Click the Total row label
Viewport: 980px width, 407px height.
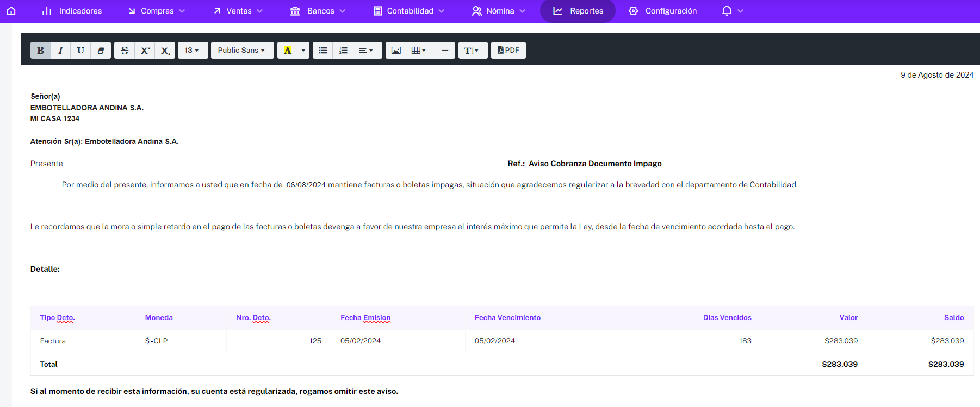coord(48,365)
